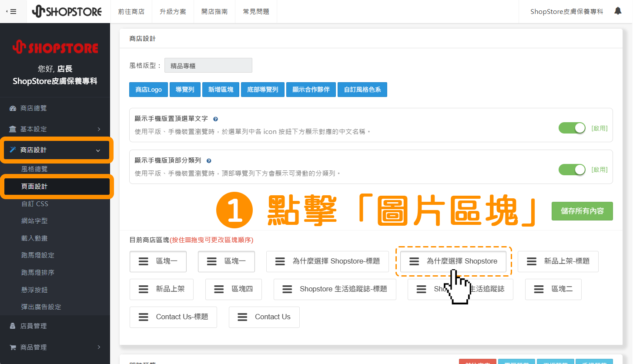
Task: Click the help icon next to 顯示手機版置頂選單文字
Action: [215, 119]
